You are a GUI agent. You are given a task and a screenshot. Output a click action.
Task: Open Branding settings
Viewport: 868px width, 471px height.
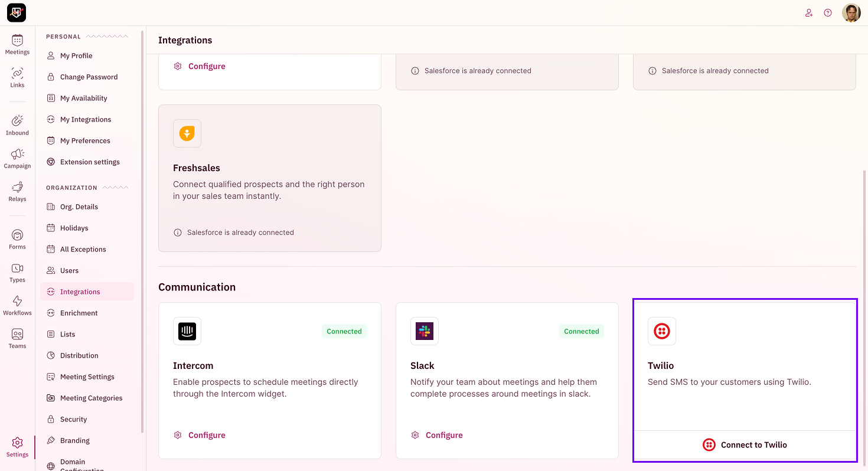tap(87, 440)
